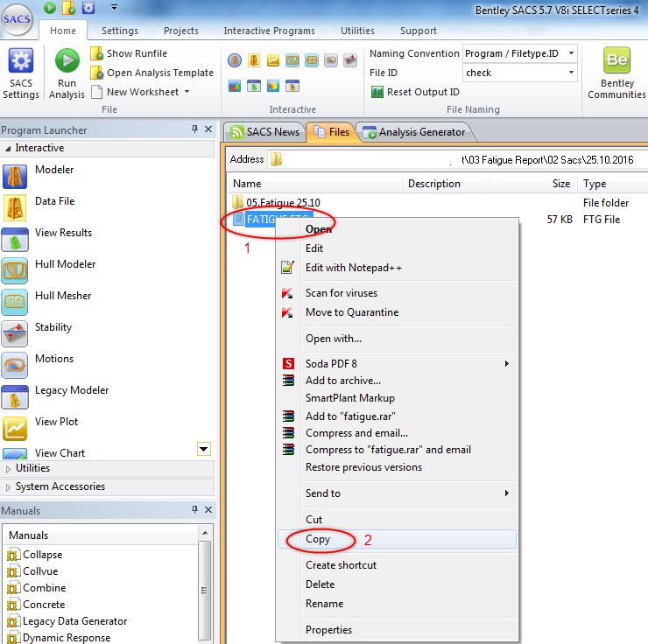This screenshot has width=648, height=644.
Task: Launch Motions from Program Launcher
Action: click(x=38, y=365)
